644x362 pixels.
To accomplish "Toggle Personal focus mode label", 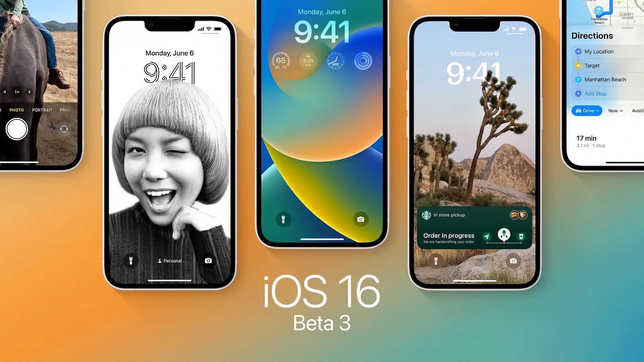I will click(169, 261).
